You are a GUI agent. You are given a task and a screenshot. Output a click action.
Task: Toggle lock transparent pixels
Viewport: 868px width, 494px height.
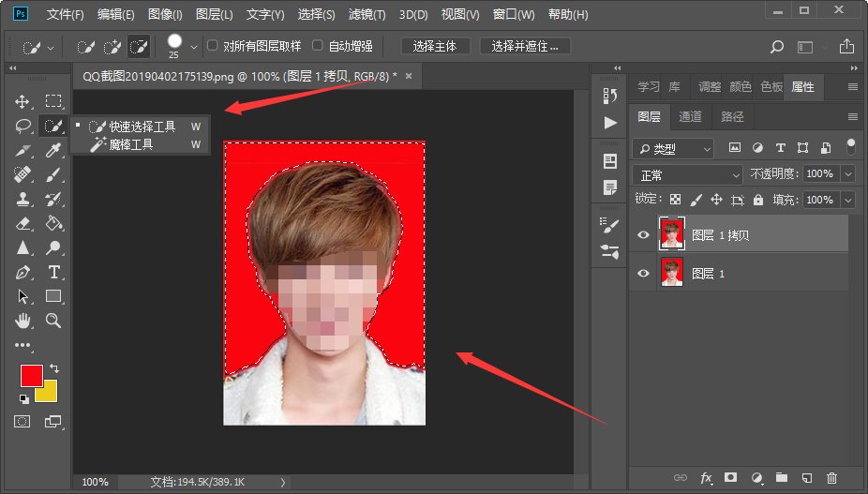click(x=675, y=200)
